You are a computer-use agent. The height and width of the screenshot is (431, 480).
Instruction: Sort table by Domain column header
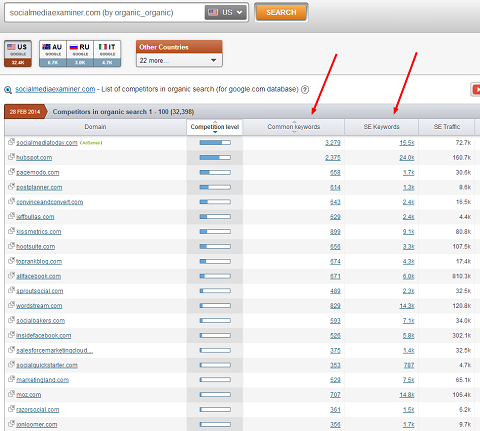[95, 127]
